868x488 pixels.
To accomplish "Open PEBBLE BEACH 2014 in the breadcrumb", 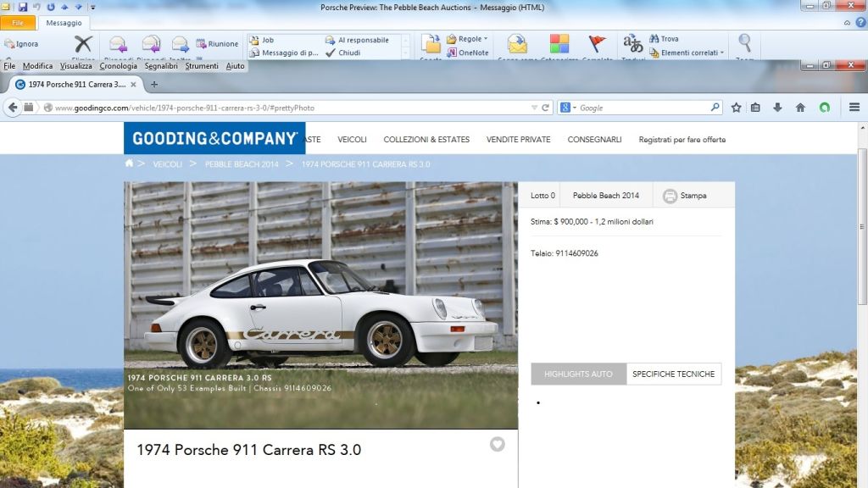I will pos(242,164).
